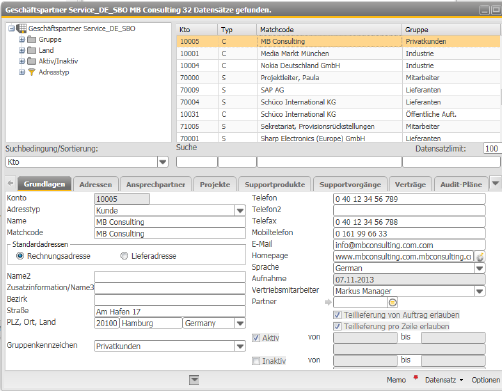Select the Projektleiter, Paula row
502x391 pixels.
pos(338,78)
